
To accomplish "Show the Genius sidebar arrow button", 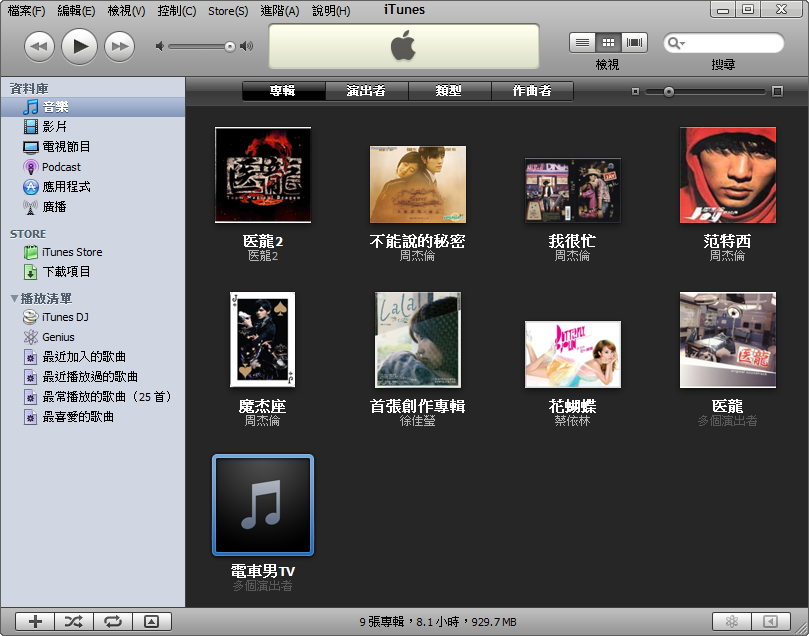I will 771,622.
